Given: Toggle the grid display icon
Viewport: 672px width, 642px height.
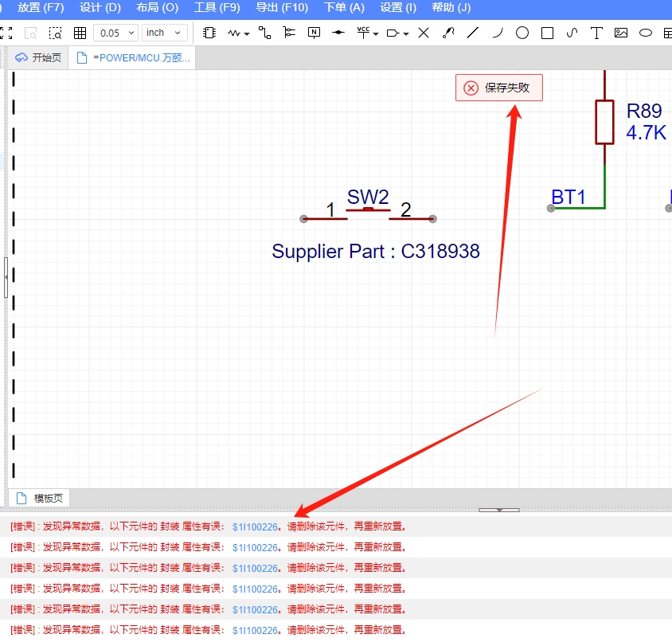Looking at the screenshot, I should tap(80, 33).
